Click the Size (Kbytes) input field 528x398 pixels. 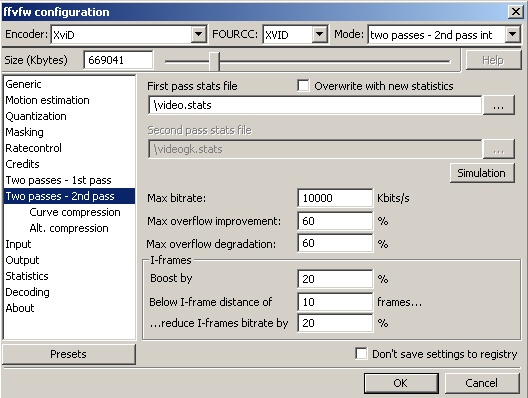click(x=118, y=60)
